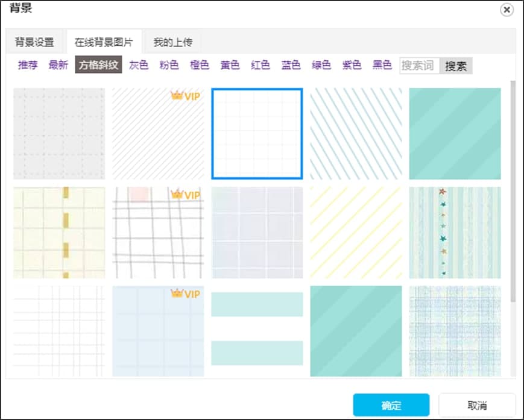Screen dimensions: 524x420
Task: Click the 搜索 search button
Action: click(456, 66)
